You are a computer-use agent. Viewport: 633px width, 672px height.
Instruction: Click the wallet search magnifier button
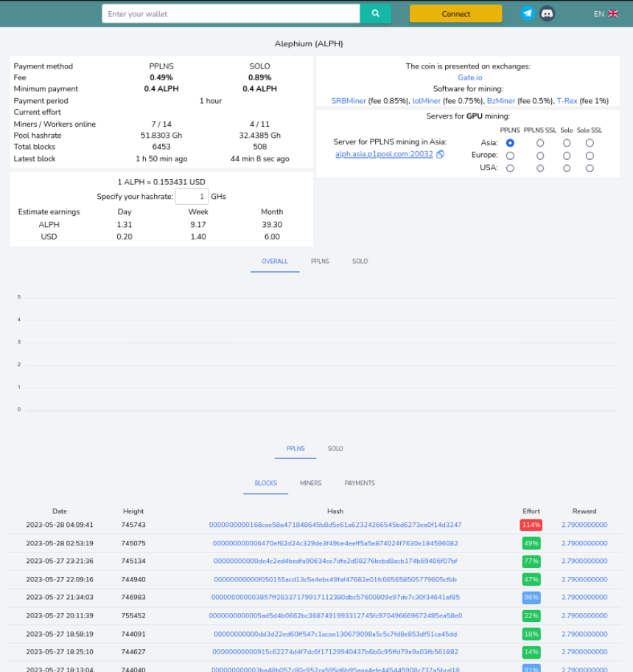pyautogui.click(x=375, y=14)
